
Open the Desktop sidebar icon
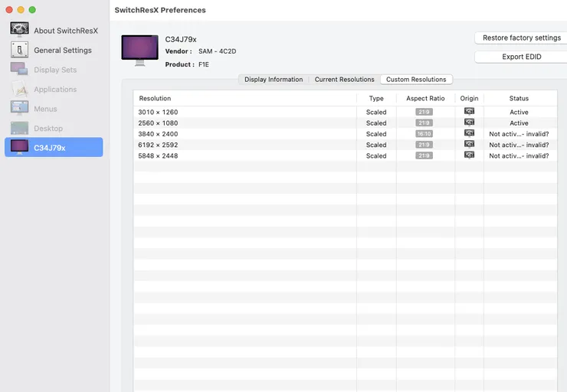(x=19, y=129)
